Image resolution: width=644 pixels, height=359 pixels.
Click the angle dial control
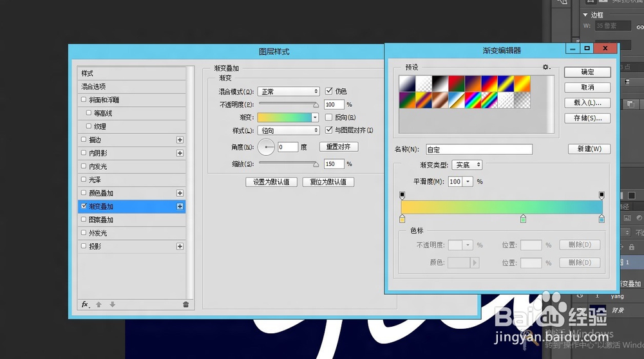click(266, 147)
